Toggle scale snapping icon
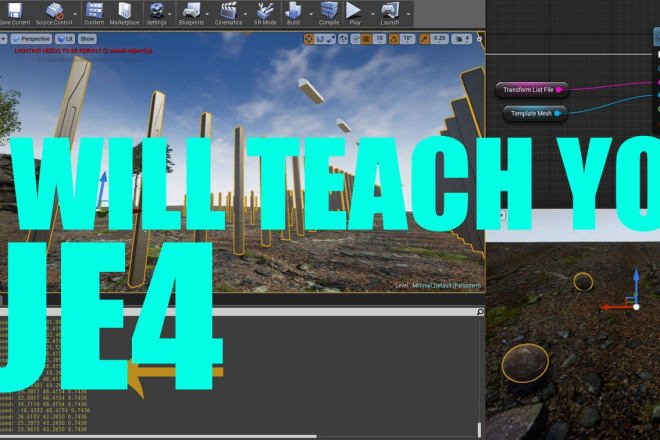 424,39
